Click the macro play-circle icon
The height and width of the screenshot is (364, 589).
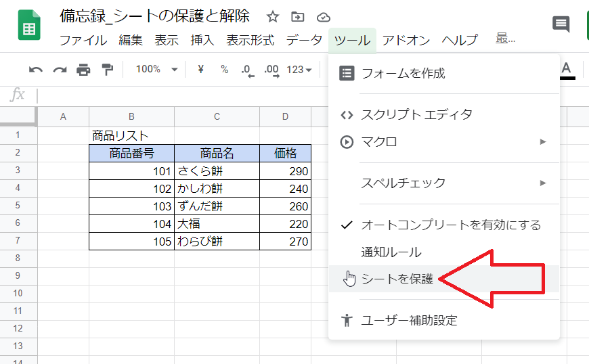pos(347,142)
